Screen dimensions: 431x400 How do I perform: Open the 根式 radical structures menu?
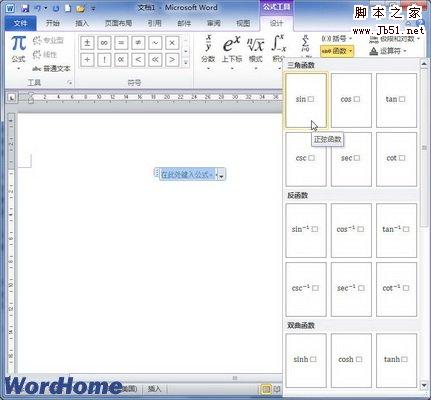tap(256, 53)
